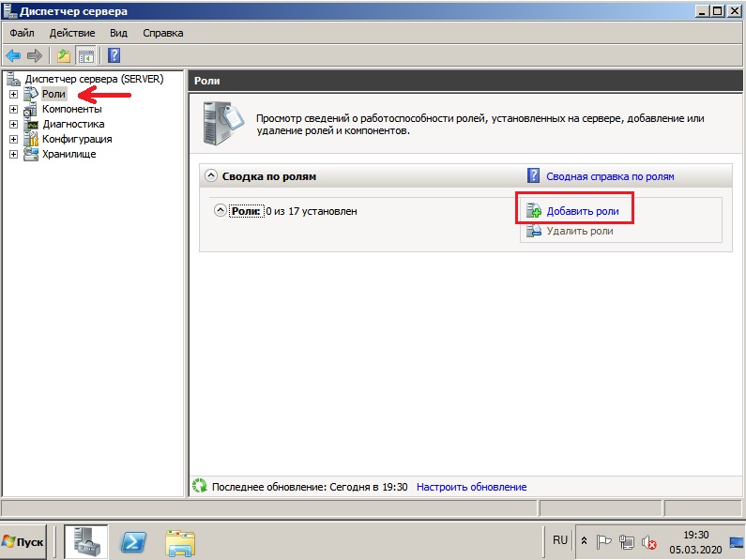Viewport: 746px width, 560px height.
Task: Open the blue Help toolbar icon
Action: [x=114, y=55]
